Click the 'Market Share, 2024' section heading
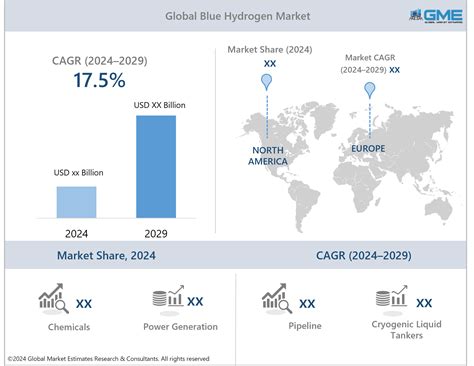This screenshot has height=366, width=474. tap(106, 256)
